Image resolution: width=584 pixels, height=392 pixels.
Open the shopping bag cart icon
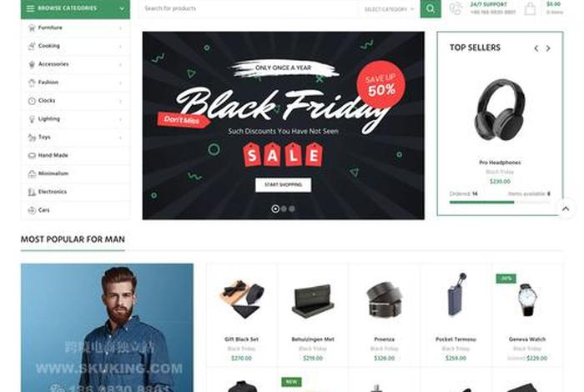click(x=530, y=8)
